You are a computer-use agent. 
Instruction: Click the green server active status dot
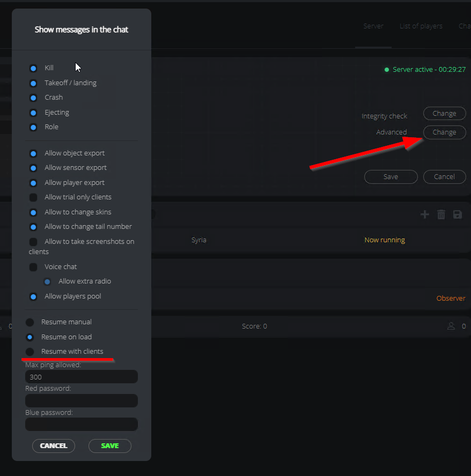[387, 70]
